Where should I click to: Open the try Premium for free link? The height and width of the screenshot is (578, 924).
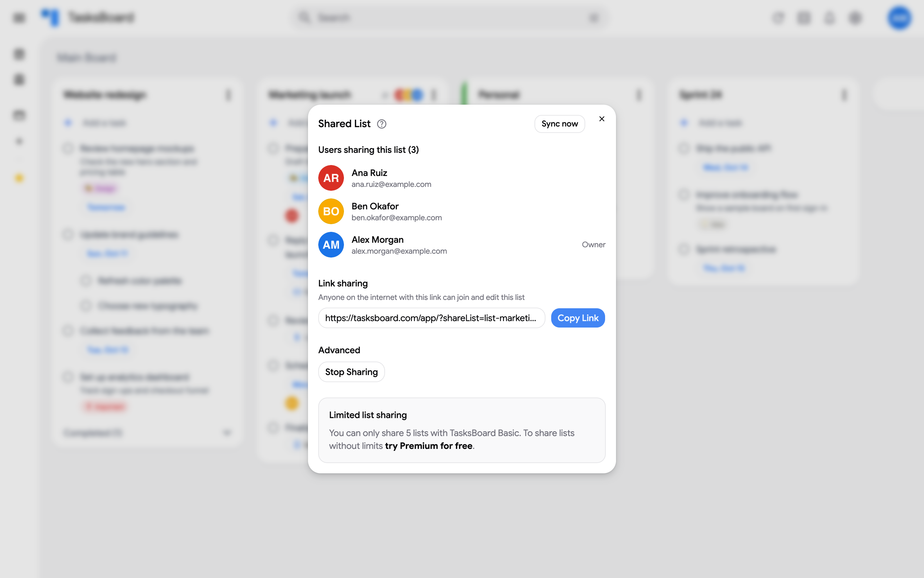[428, 446]
